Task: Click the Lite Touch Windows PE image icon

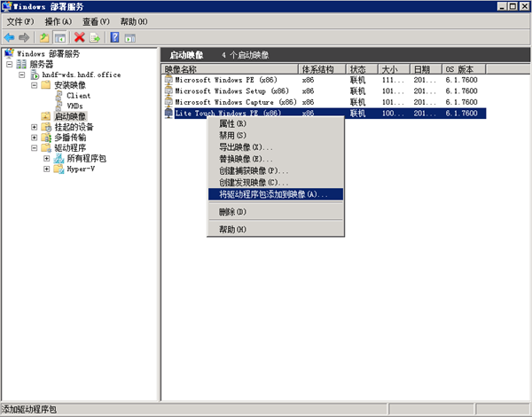Action: click(x=168, y=113)
